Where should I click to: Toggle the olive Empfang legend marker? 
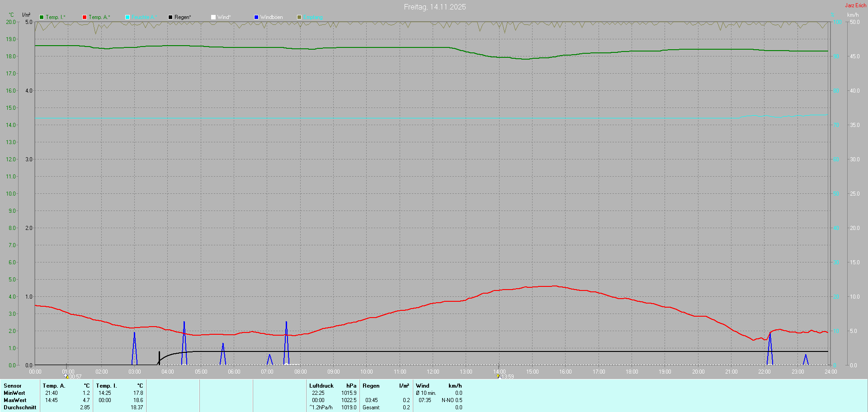(299, 17)
